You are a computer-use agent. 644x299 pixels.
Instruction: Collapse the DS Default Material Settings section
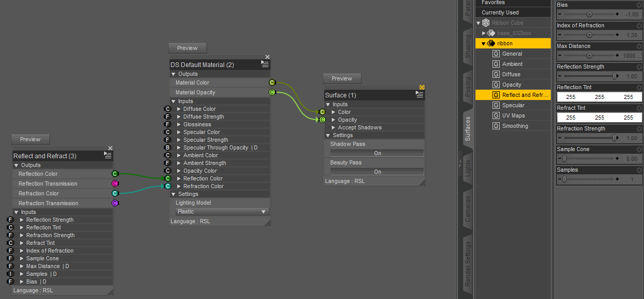click(x=174, y=194)
